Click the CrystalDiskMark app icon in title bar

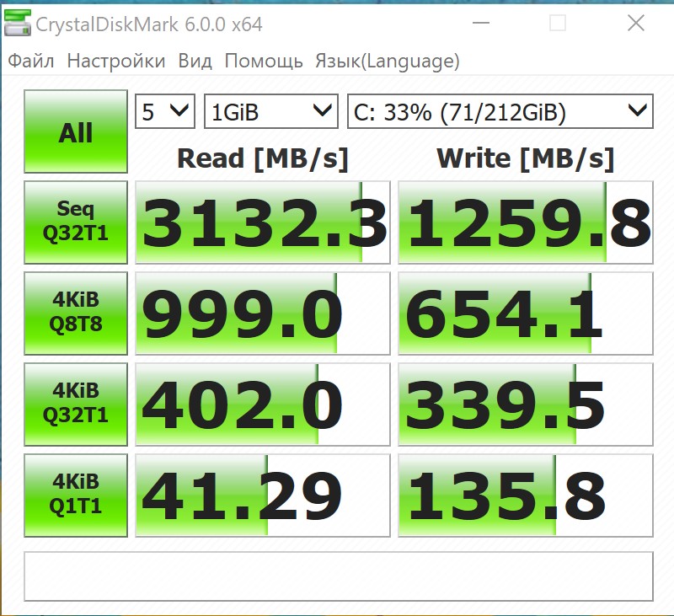(17, 24)
